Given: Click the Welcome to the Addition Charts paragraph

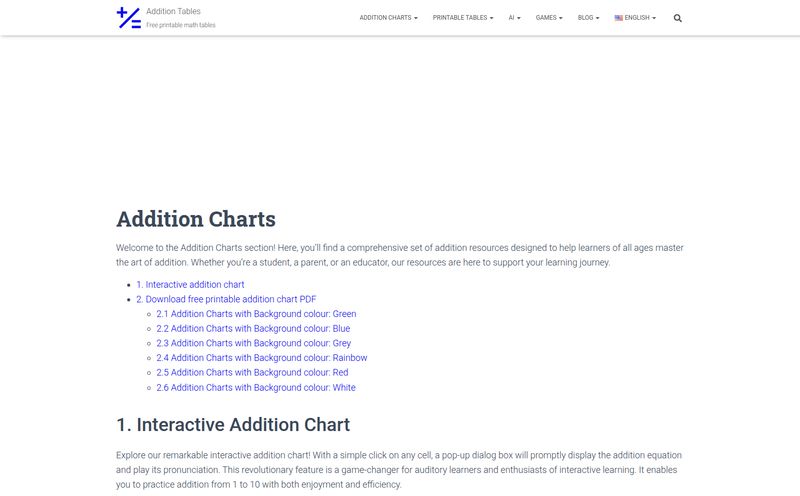Looking at the screenshot, I should coord(399,255).
